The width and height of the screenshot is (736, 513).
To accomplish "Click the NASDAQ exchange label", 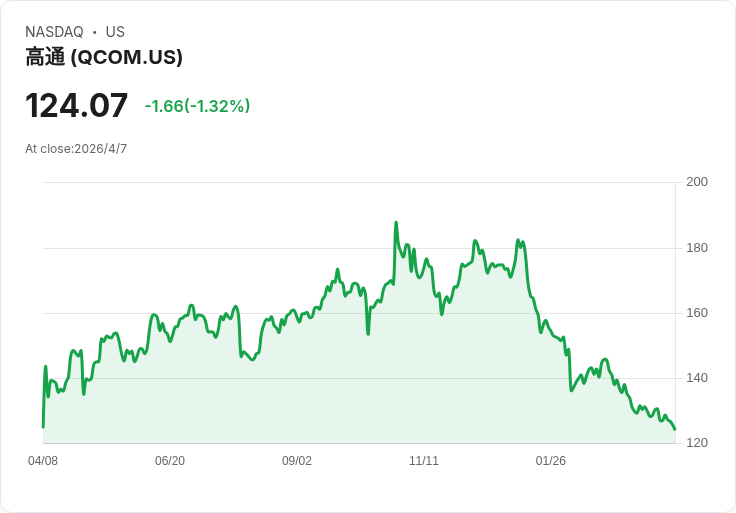I will pyautogui.click(x=54, y=32).
